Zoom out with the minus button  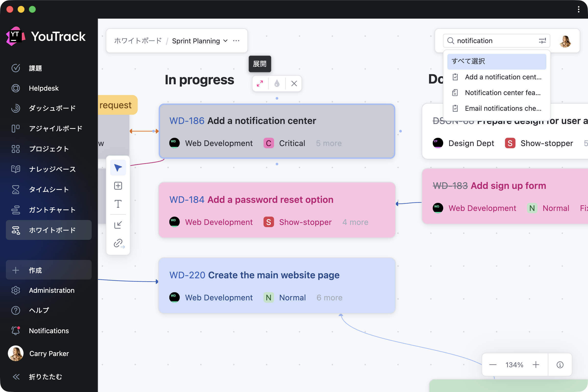(x=492, y=365)
